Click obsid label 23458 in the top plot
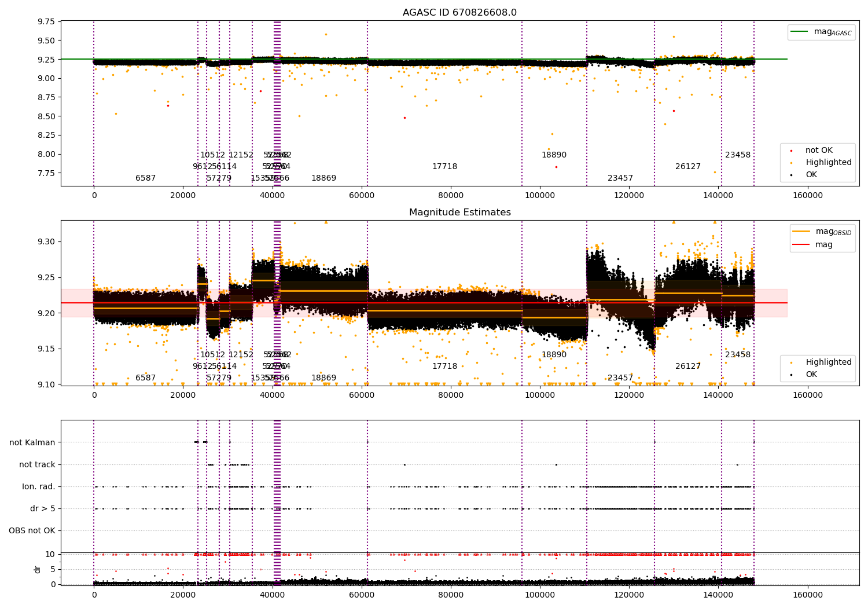Screen dimensions: 868x608 click(x=738, y=155)
